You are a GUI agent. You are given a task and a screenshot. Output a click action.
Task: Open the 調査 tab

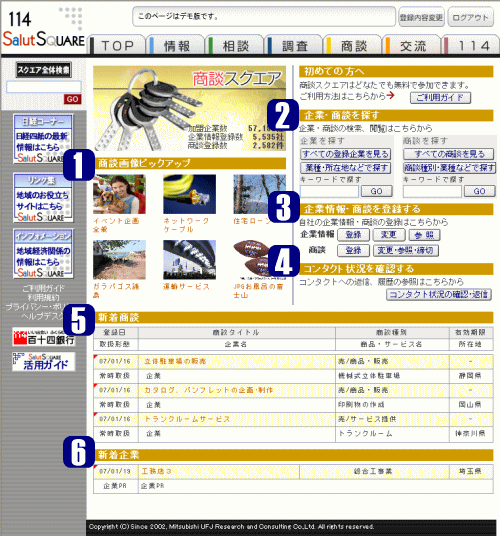click(x=294, y=45)
